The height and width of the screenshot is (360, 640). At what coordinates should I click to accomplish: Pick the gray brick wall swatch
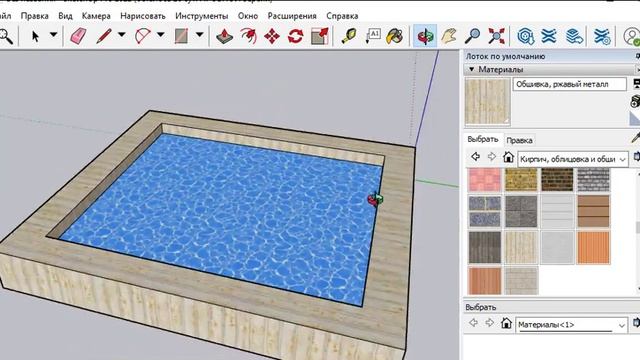click(x=593, y=180)
